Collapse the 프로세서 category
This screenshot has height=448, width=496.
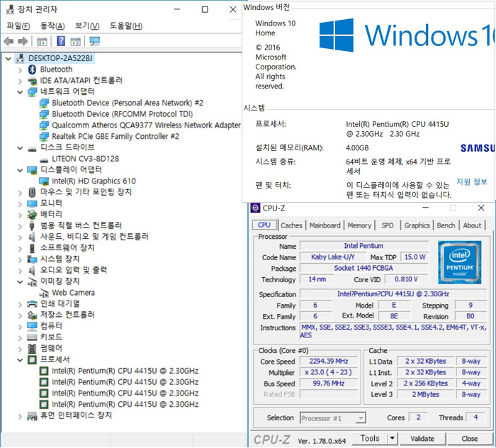pyautogui.click(x=20, y=360)
